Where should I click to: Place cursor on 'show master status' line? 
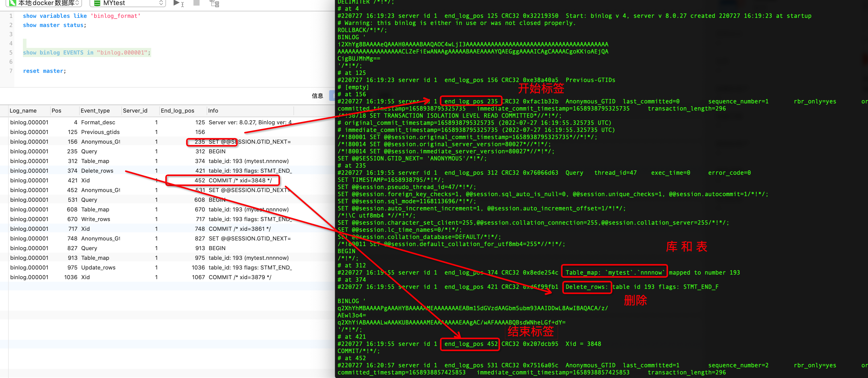point(54,25)
